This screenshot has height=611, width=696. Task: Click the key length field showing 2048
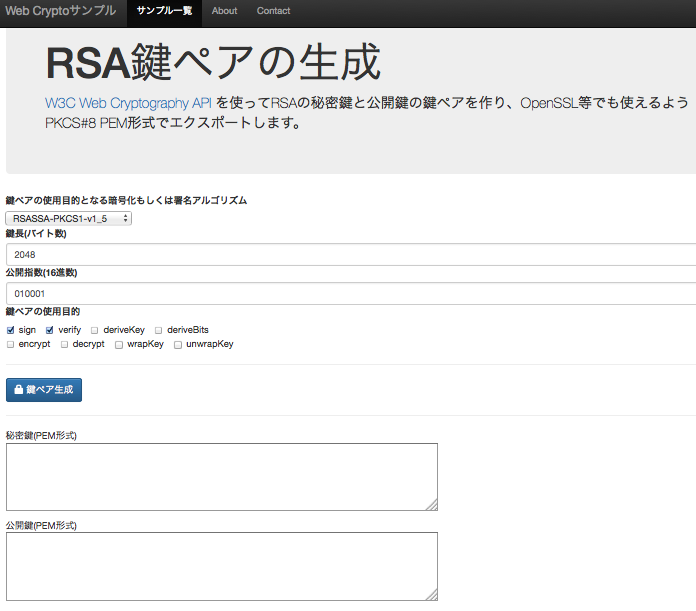tap(351, 255)
